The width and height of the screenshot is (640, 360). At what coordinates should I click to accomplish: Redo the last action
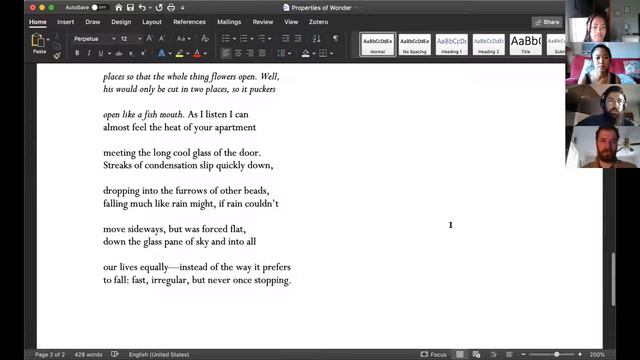click(x=159, y=7)
